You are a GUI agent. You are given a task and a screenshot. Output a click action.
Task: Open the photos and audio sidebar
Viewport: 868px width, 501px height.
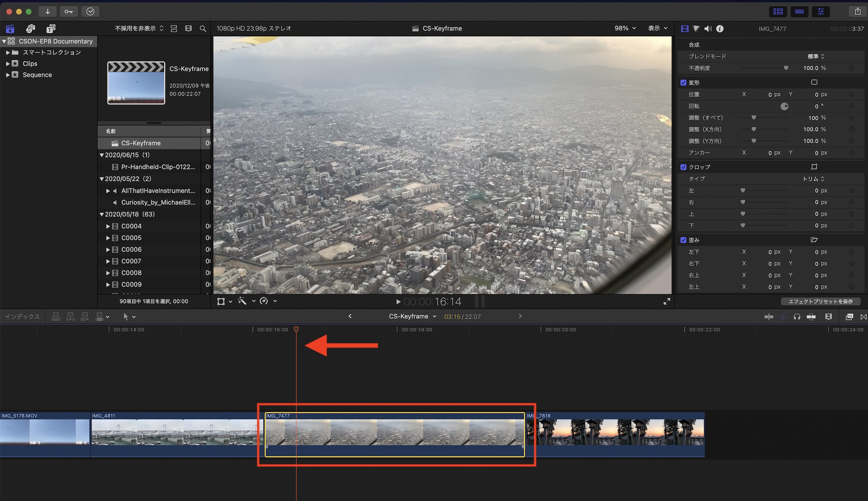[30, 29]
